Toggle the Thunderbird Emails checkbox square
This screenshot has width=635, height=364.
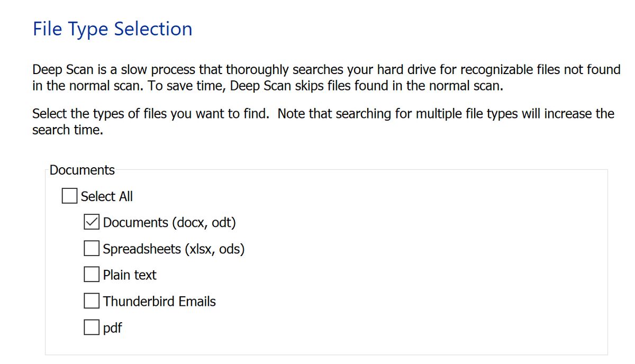click(x=92, y=302)
